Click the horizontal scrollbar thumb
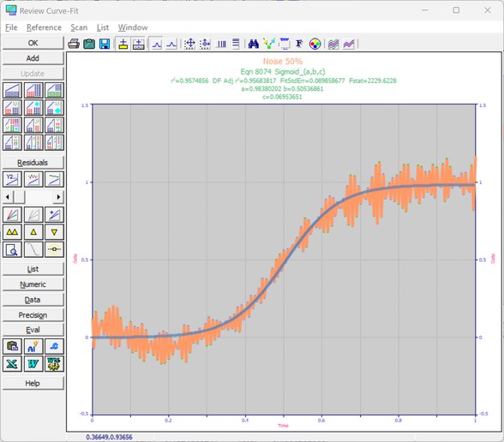The height and width of the screenshot is (442, 504). pos(19,197)
